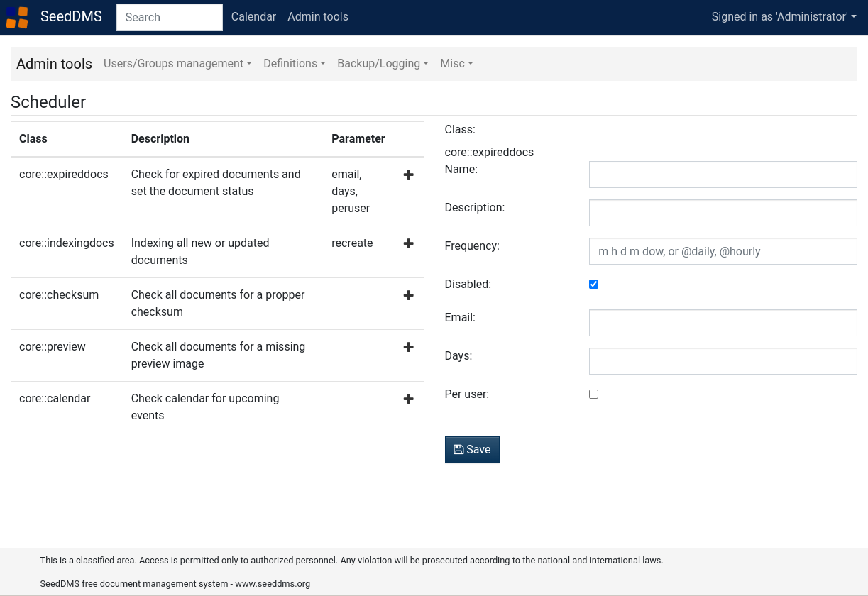Open the SeedDMS home link
868x596 pixels.
pyautogui.click(x=71, y=17)
